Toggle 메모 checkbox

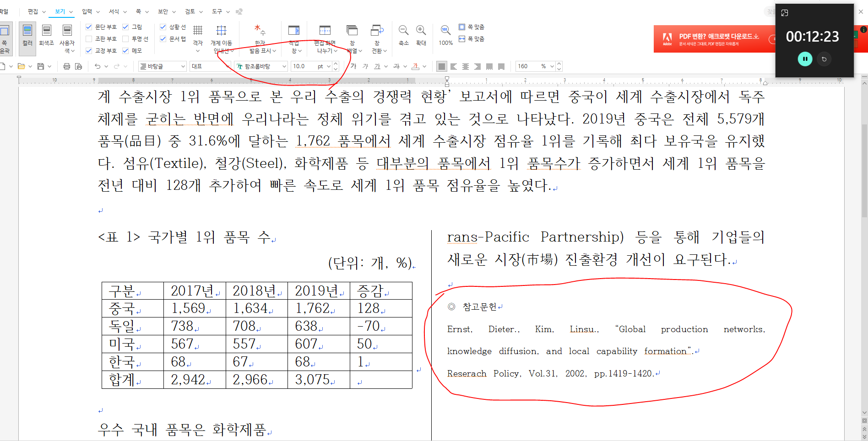point(125,51)
